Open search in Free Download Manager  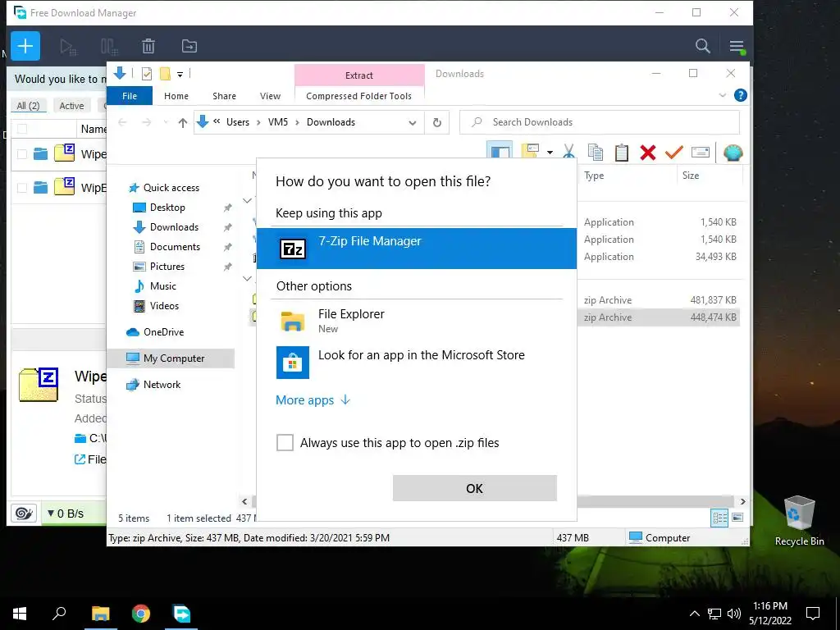click(702, 46)
